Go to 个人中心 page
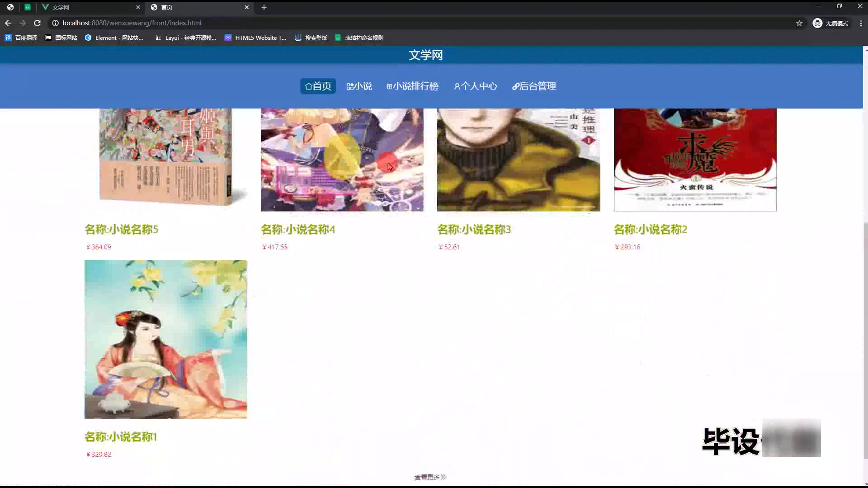 coord(475,86)
